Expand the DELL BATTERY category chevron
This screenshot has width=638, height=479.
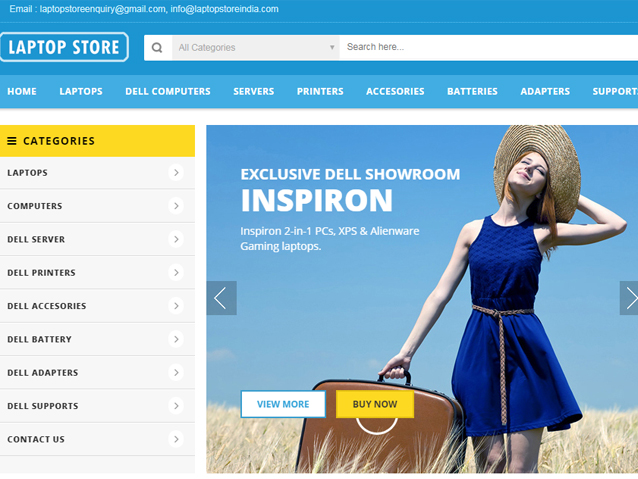[176, 339]
